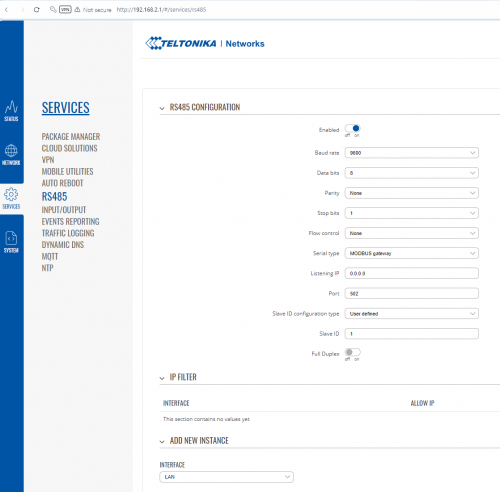
Task: Click the Services heading link
Action: click(x=65, y=108)
